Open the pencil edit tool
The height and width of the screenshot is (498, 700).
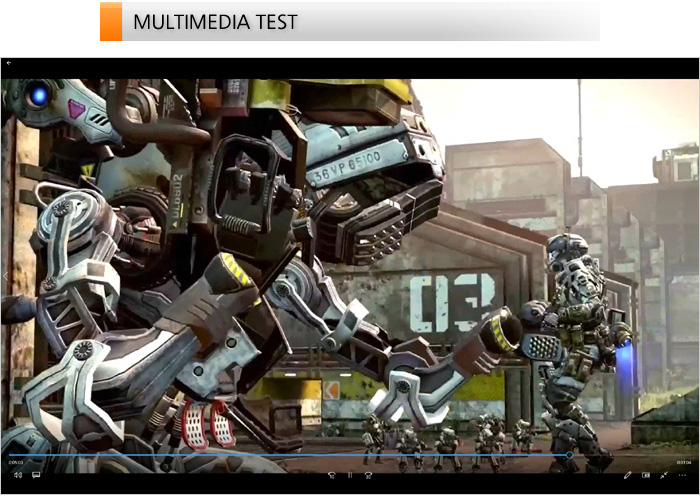(x=628, y=475)
